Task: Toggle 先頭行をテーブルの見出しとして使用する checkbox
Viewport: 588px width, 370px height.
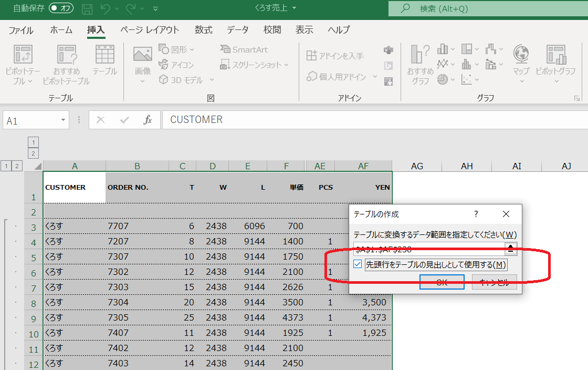Action: pyautogui.click(x=358, y=264)
